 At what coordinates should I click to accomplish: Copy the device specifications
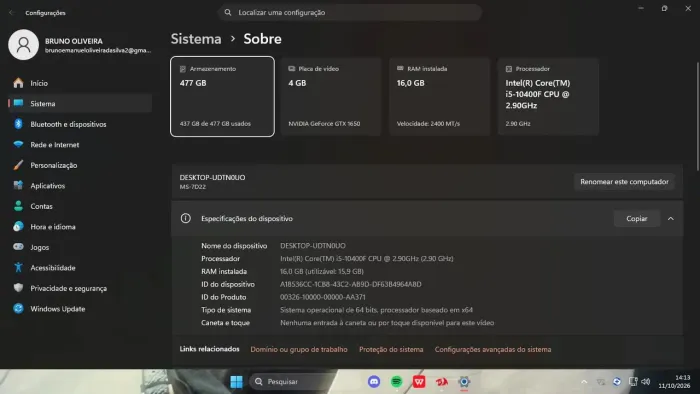pyautogui.click(x=637, y=219)
